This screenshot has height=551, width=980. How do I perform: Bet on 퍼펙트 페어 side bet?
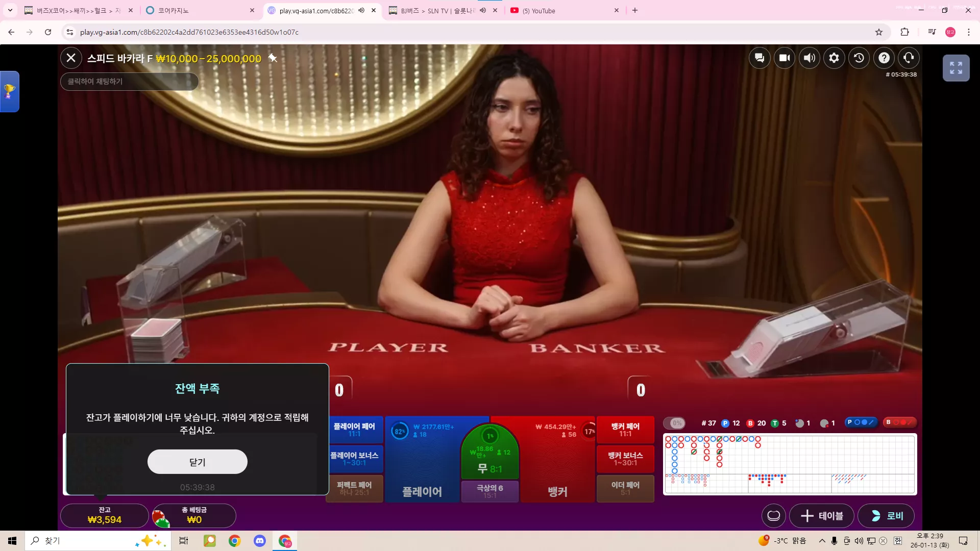[x=354, y=488]
